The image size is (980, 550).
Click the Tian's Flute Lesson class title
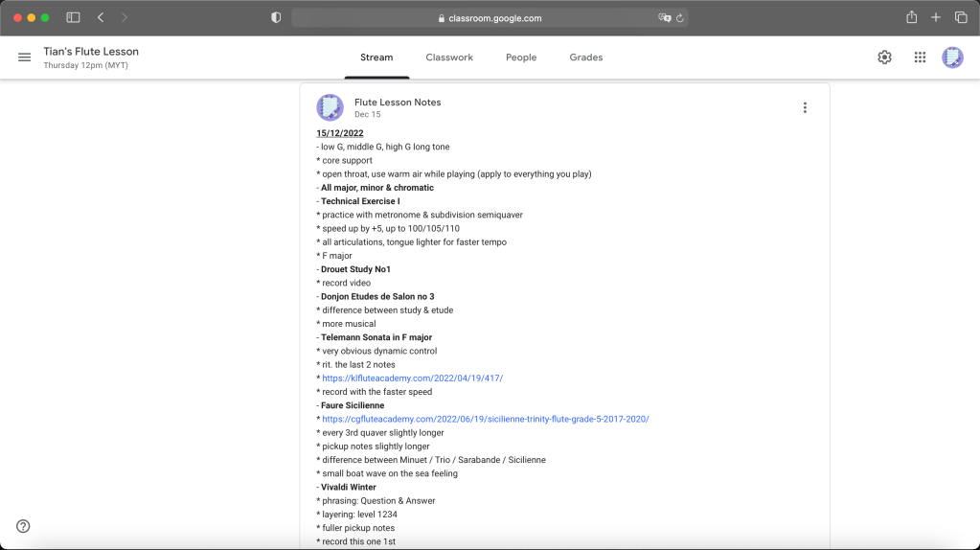coord(91,52)
